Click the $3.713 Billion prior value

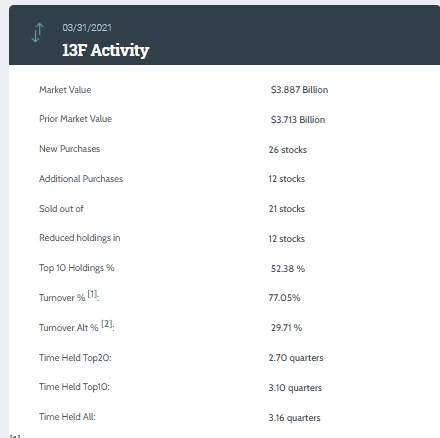(x=298, y=120)
